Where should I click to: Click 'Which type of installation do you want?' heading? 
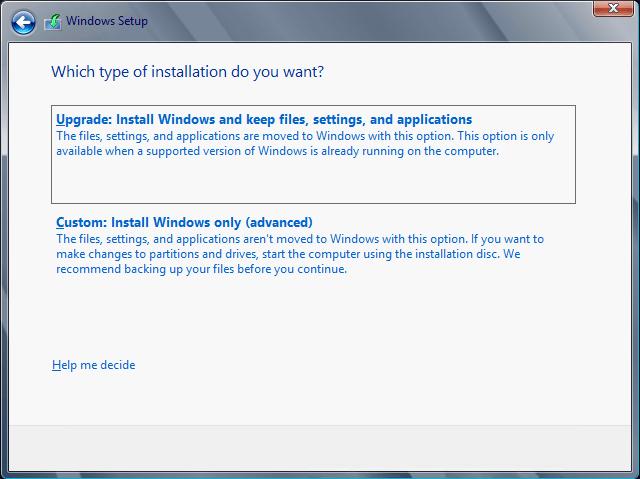[187, 72]
